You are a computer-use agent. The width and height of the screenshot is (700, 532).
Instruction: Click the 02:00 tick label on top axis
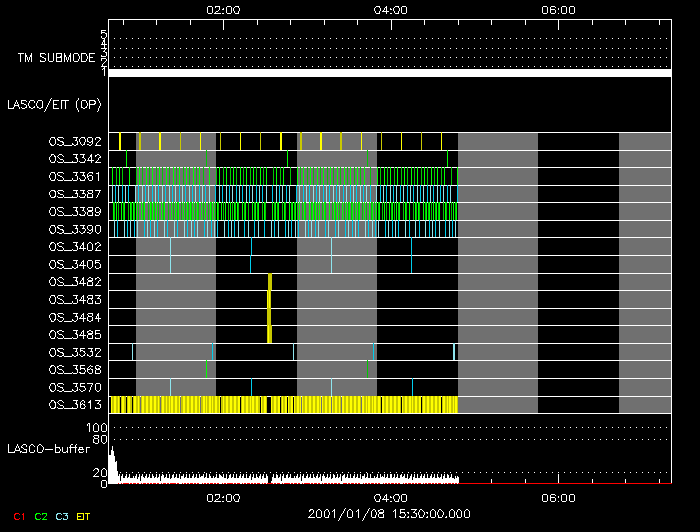point(222,9)
